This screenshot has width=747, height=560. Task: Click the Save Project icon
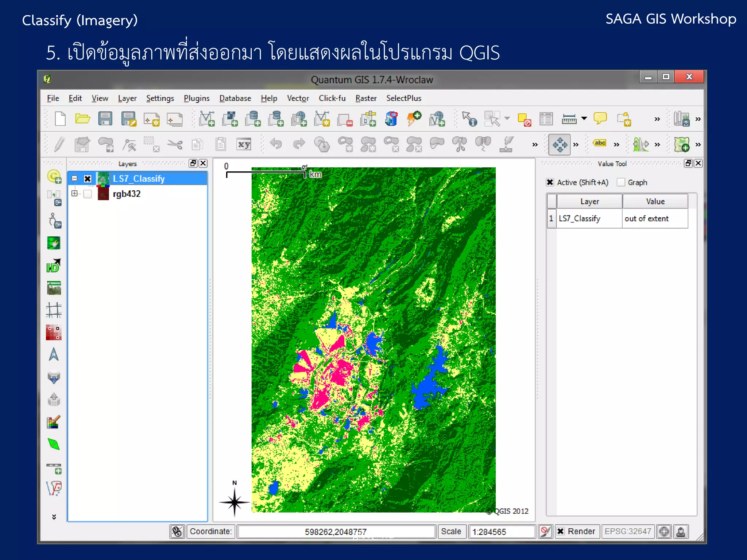click(x=105, y=119)
